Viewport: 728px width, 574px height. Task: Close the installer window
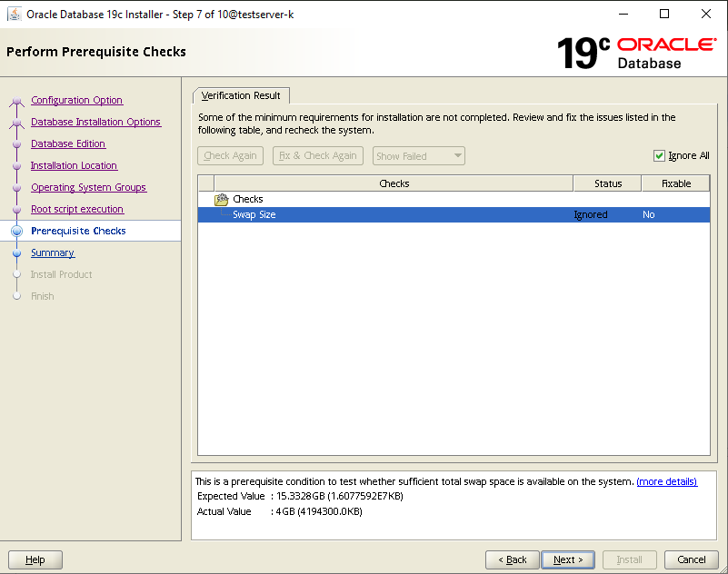click(705, 14)
